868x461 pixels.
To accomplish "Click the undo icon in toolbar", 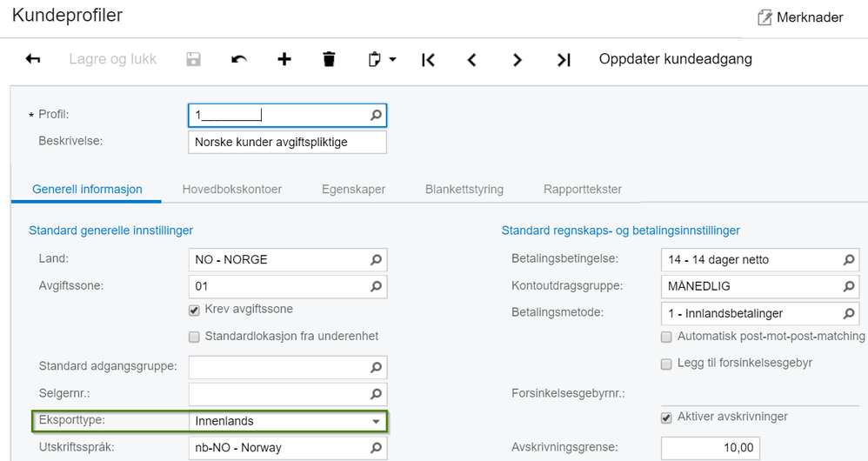I will 239,59.
